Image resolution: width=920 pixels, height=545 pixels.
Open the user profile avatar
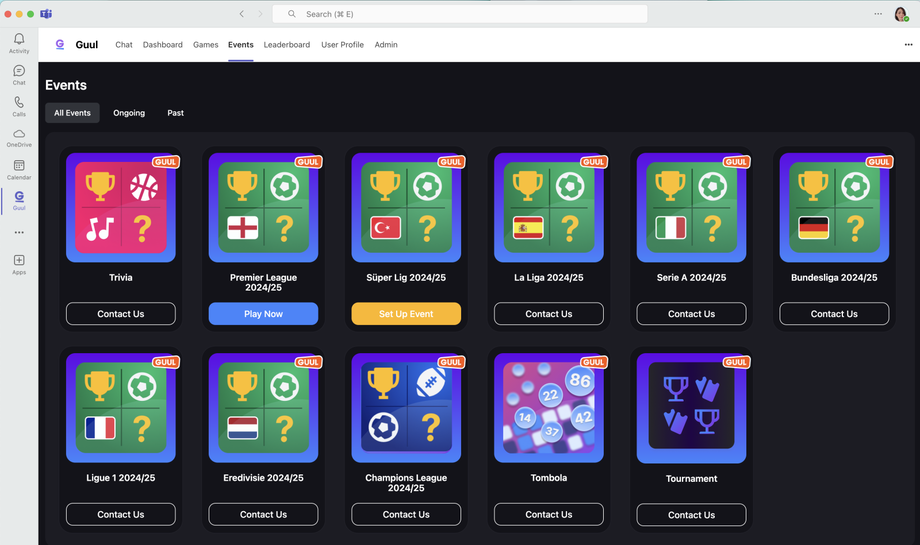click(x=901, y=14)
